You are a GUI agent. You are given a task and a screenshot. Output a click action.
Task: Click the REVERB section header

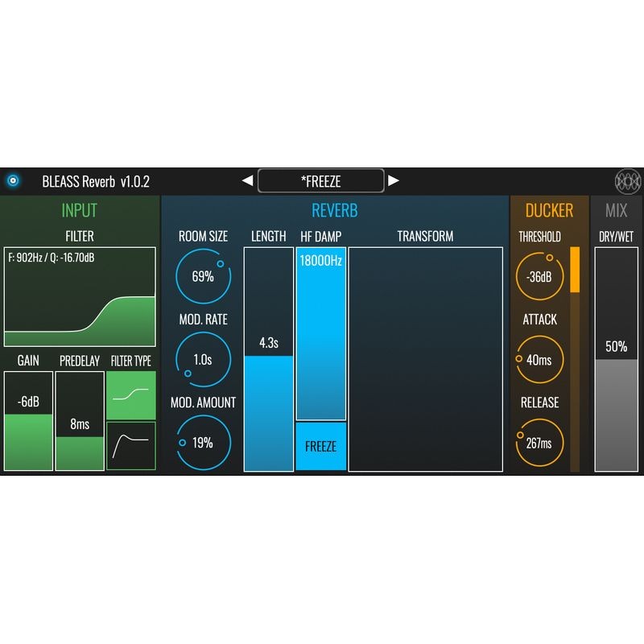pos(336,211)
